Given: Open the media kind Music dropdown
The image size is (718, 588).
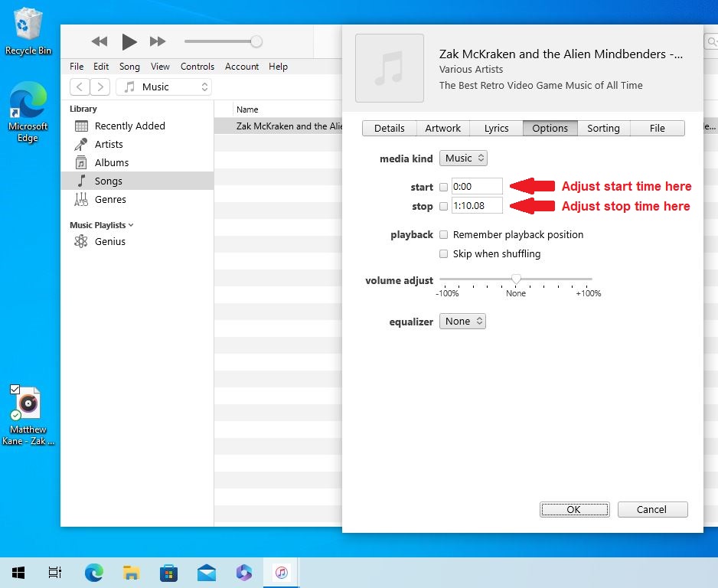Looking at the screenshot, I should 463,158.
